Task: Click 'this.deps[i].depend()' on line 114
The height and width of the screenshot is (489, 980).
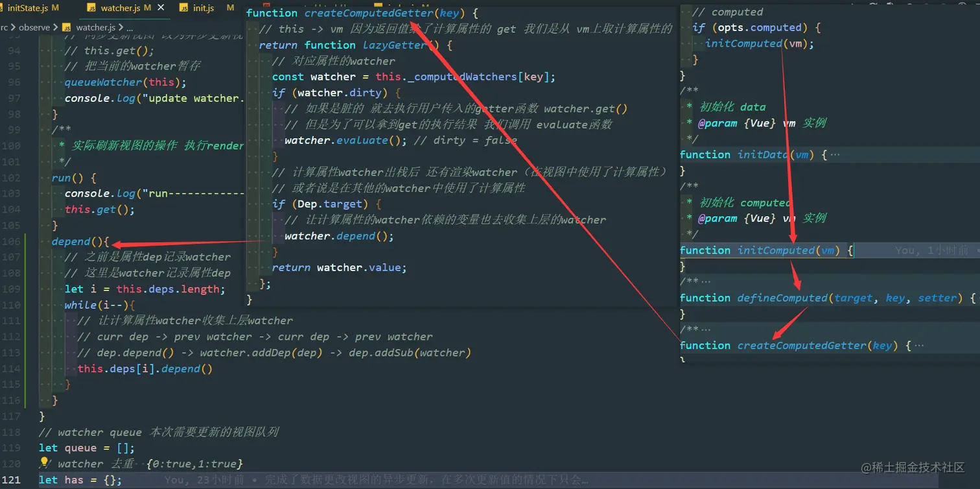Action: click(x=145, y=368)
